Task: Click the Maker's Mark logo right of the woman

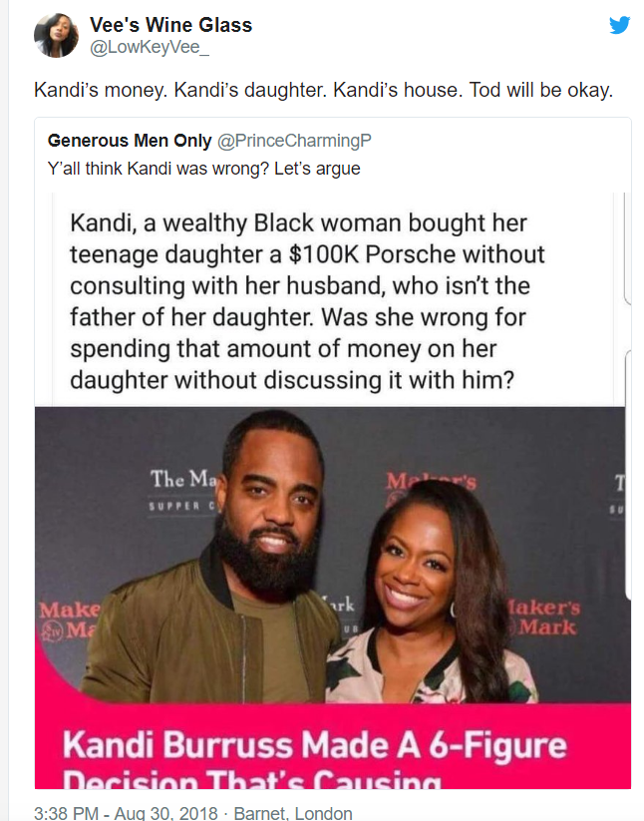Action: tap(544, 617)
